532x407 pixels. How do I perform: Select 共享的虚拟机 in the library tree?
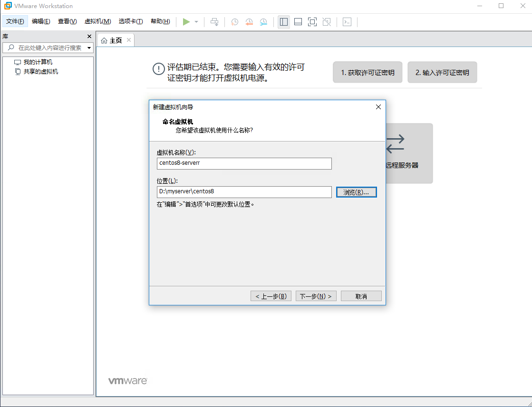tap(41, 72)
